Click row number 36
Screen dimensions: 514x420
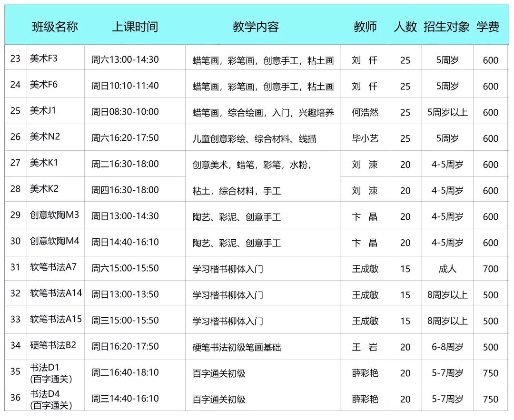[16, 397]
